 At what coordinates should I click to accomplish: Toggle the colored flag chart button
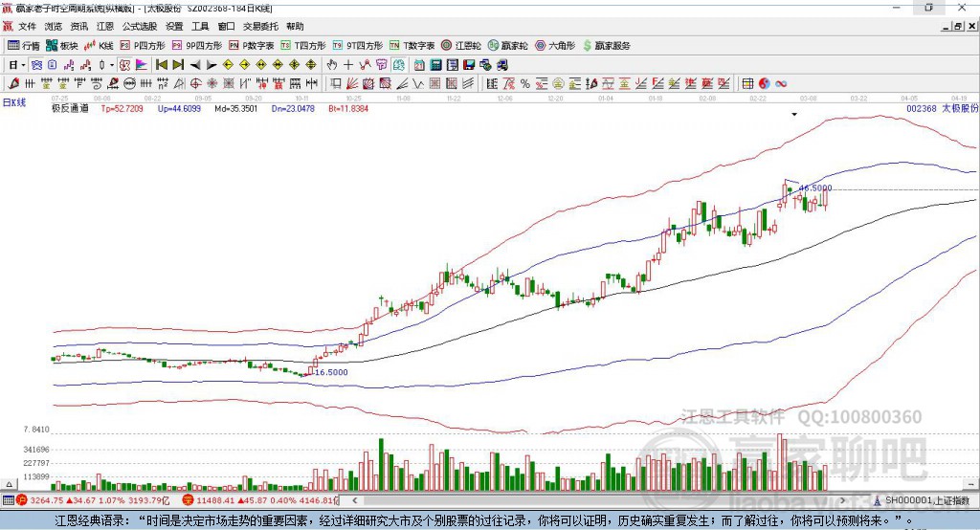(x=142, y=64)
